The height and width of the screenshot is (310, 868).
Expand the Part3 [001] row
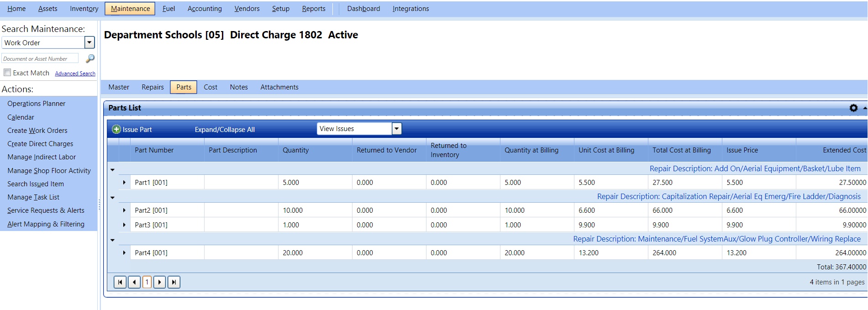[124, 225]
